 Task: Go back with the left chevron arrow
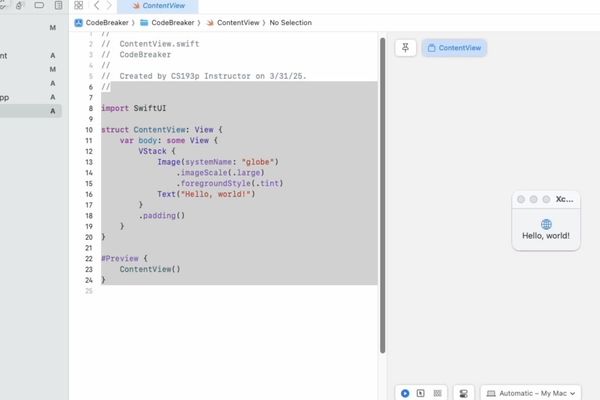click(96, 5)
